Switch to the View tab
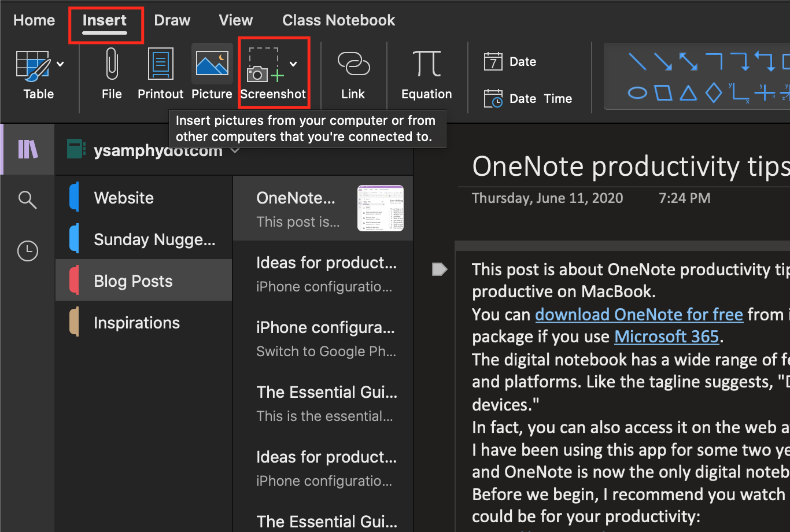790x532 pixels. click(236, 20)
